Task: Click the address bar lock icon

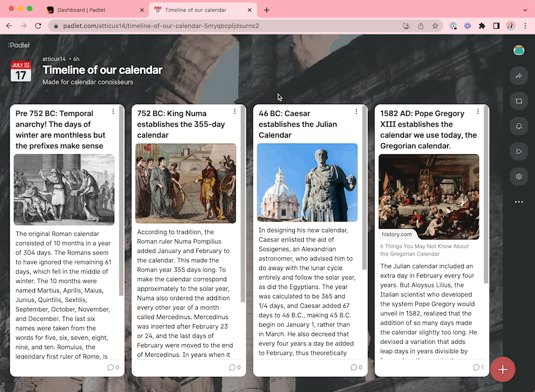Action: (56, 26)
